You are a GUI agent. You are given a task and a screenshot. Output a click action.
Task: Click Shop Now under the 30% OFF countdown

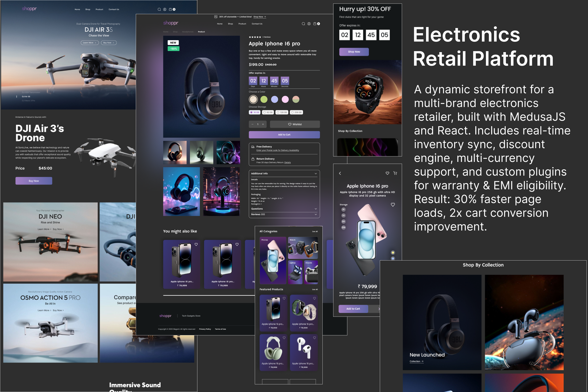coord(354,52)
